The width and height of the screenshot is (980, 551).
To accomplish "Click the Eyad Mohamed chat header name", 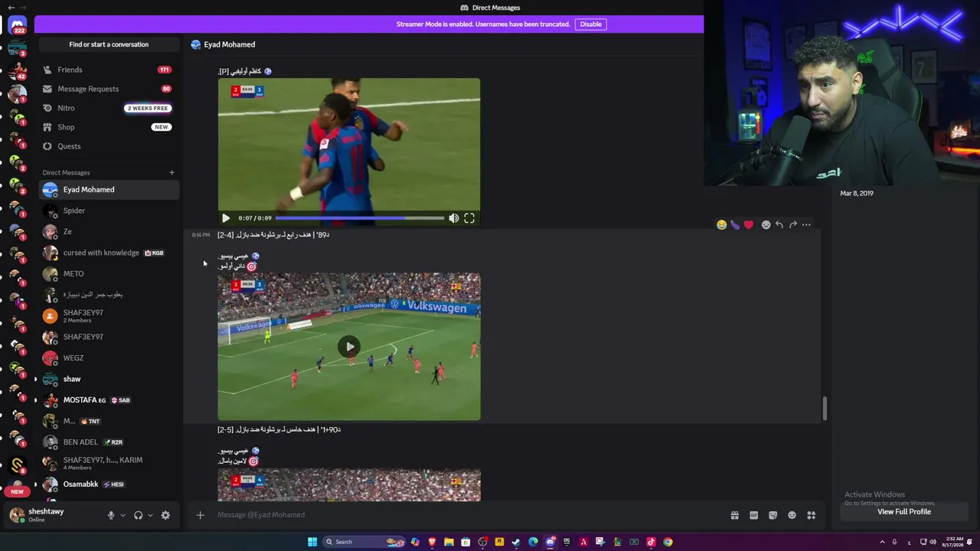I will (x=230, y=44).
